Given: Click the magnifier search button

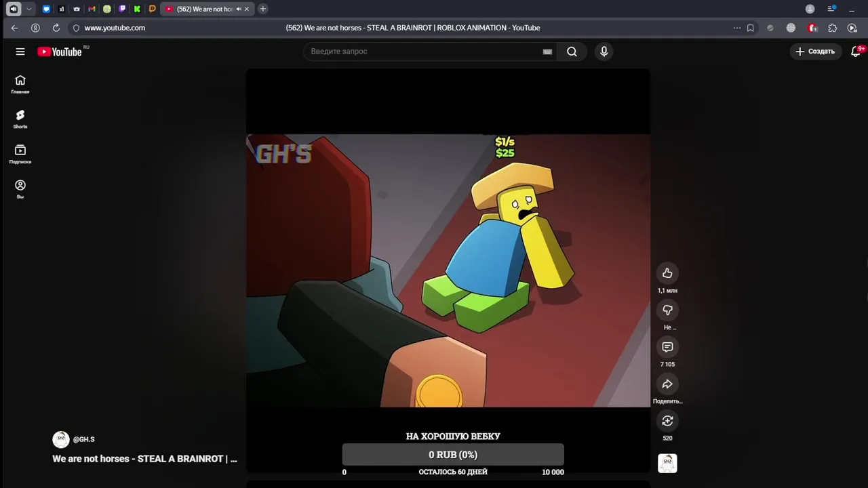Looking at the screenshot, I should [572, 52].
